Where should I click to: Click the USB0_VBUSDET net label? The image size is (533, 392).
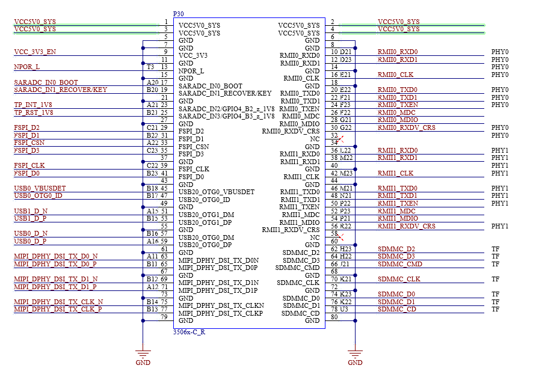click(40, 188)
